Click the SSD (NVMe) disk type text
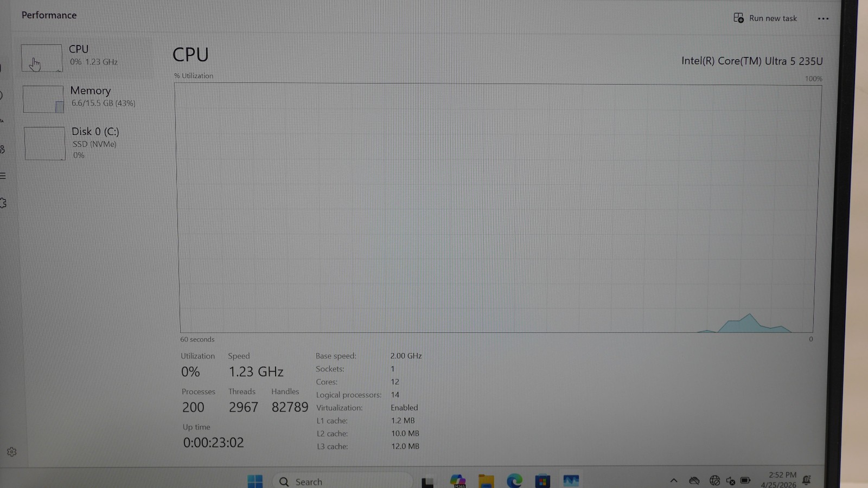The height and width of the screenshot is (488, 868). coord(94,144)
